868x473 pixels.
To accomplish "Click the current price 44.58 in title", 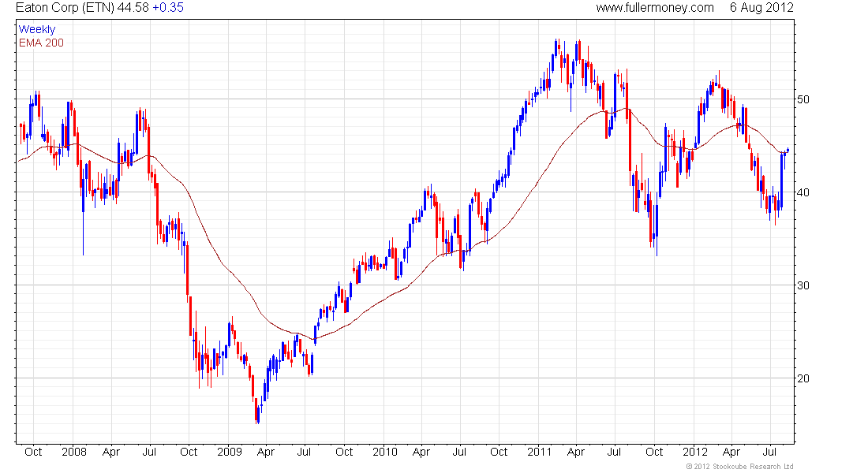I will click(133, 8).
